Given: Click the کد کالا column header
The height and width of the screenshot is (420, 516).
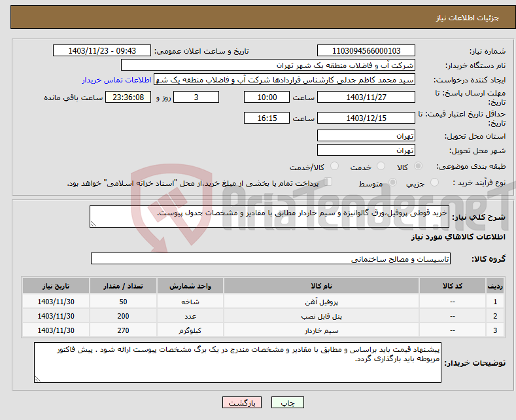Looking at the screenshot, I should [x=453, y=286].
